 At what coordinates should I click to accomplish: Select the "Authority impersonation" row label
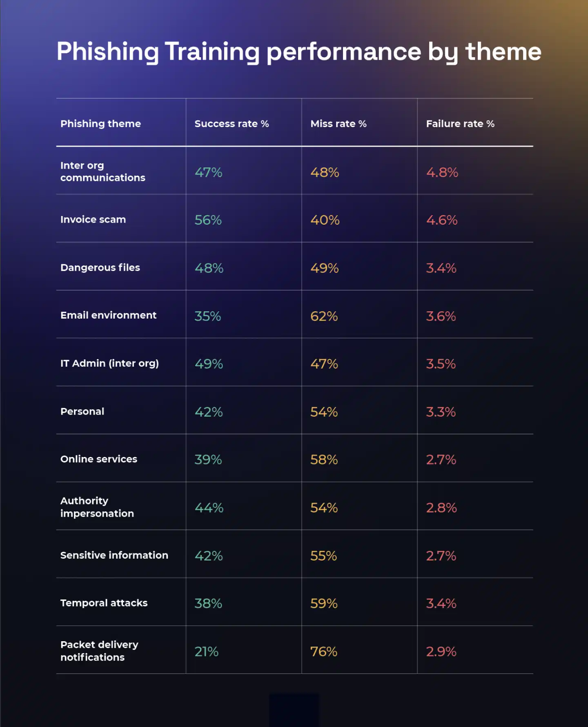tap(97, 507)
